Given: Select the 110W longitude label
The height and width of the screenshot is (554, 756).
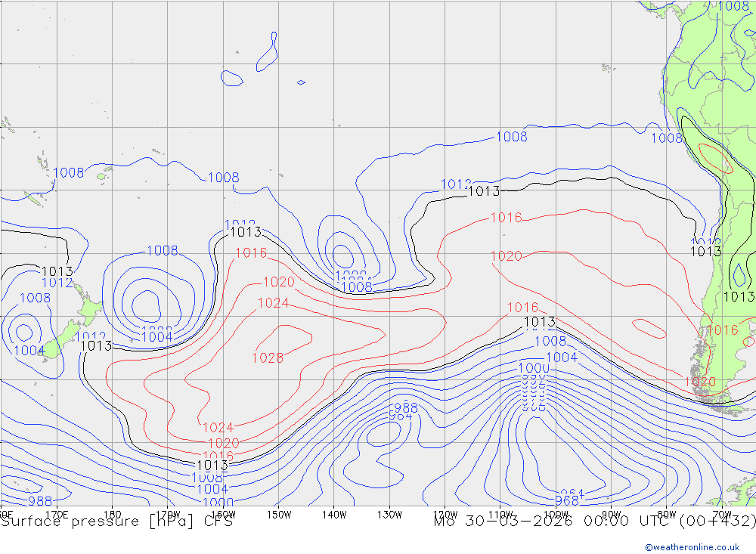Looking at the screenshot, I should click(x=500, y=515).
